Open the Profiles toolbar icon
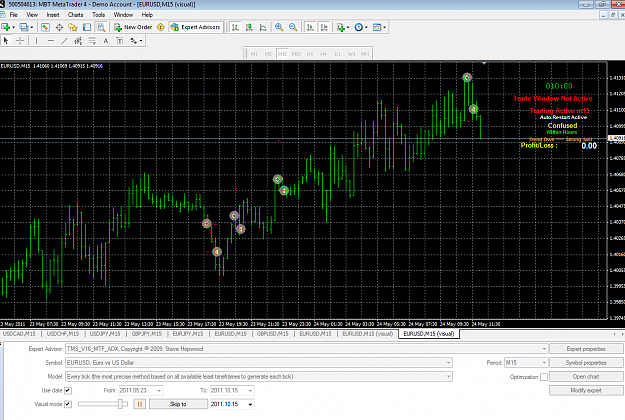Viewport: 625px width, 420px height. (24, 27)
